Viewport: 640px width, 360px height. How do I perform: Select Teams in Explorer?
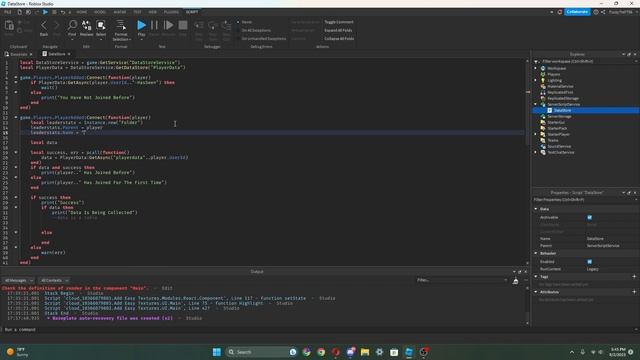click(553, 140)
